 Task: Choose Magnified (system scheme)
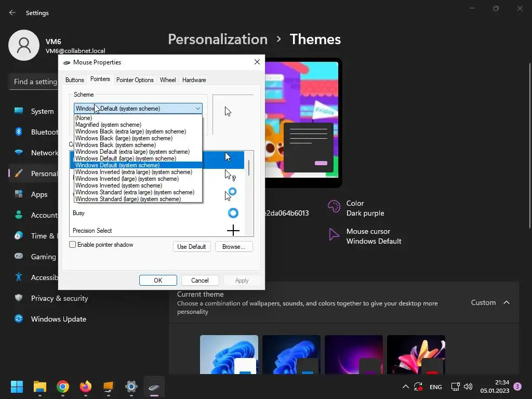[138, 125]
